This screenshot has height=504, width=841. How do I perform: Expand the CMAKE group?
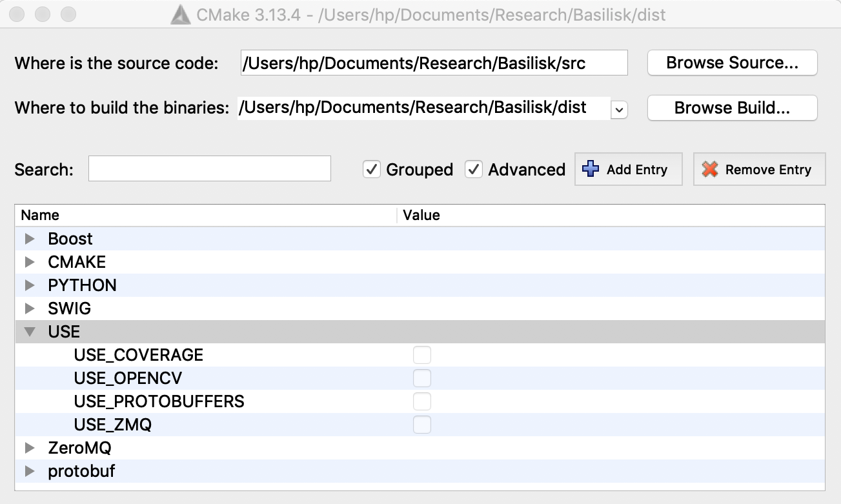[29, 262]
